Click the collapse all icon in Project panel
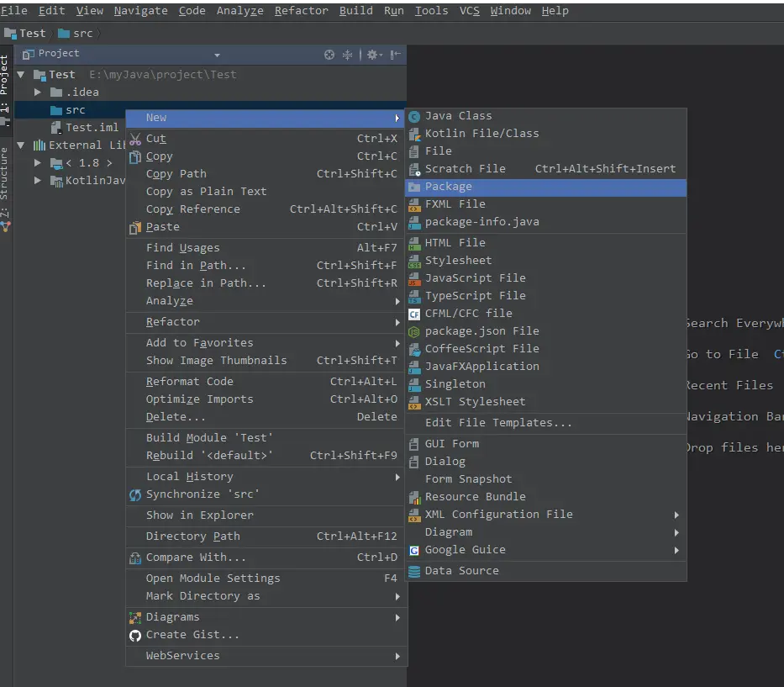Screen dimensions: 784x687 click(x=347, y=55)
